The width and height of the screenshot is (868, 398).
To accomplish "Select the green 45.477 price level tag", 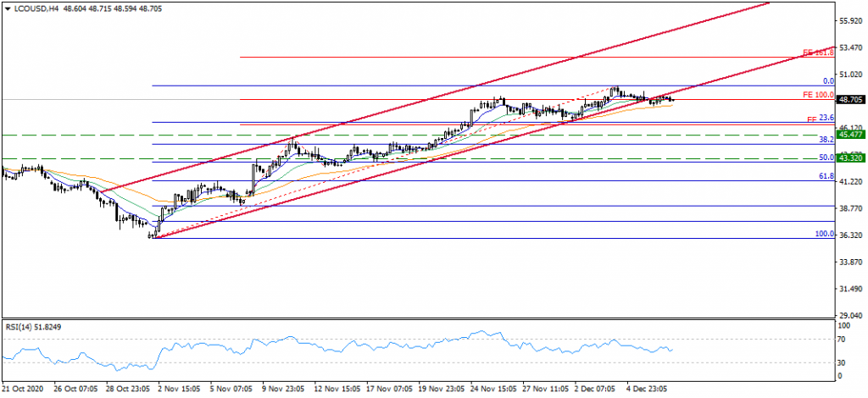I will tap(850, 135).
